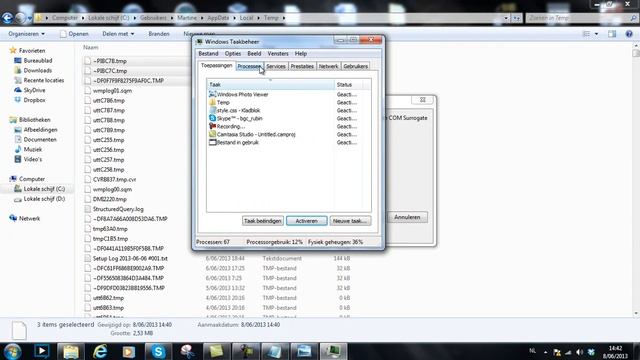Open the folder icon on the taskbar
The height and width of the screenshot is (360, 640).
(71, 351)
